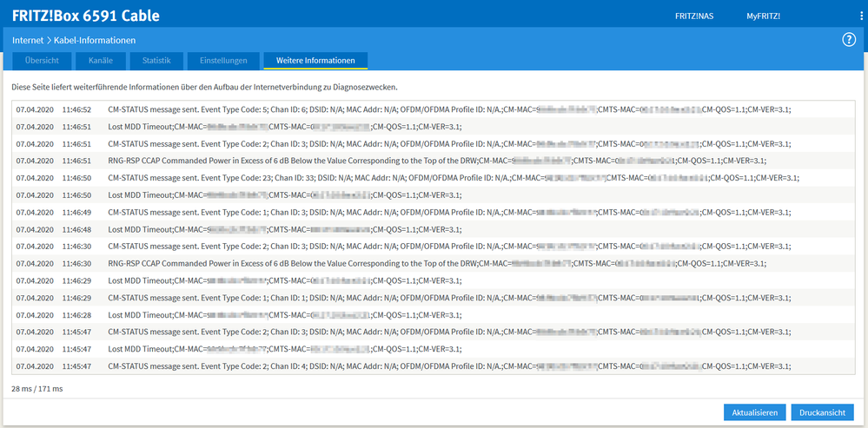Open MyFRITZ! link
Image resolution: width=868 pixels, height=428 pixels.
(764, 16)
